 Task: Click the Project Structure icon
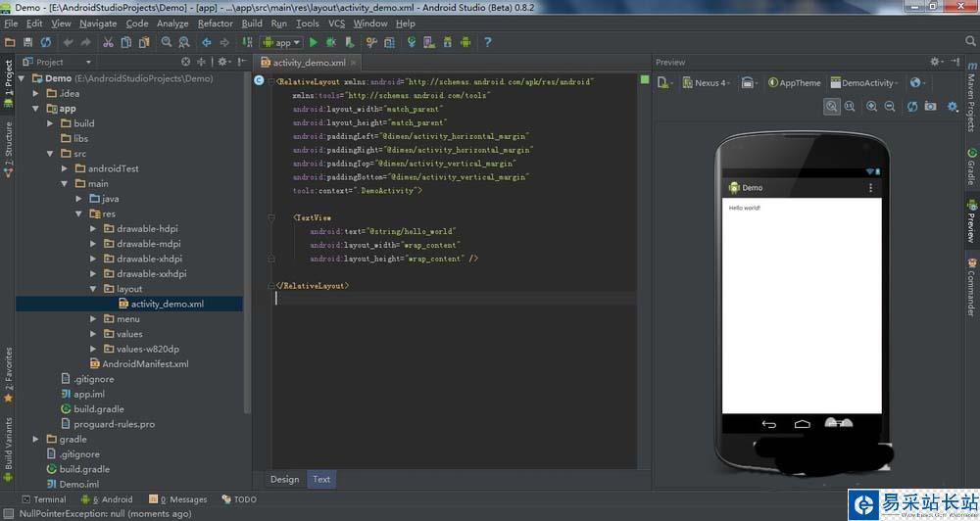[x=389, y=42]
